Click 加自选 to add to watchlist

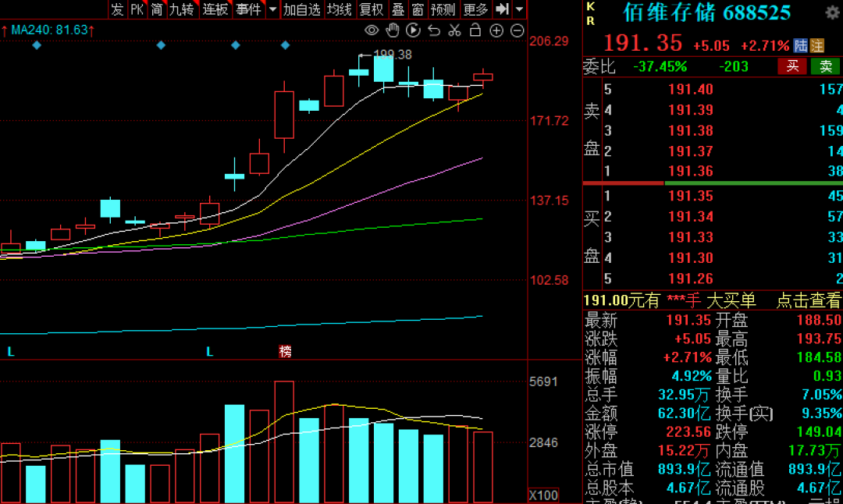(x=301, y=9)
